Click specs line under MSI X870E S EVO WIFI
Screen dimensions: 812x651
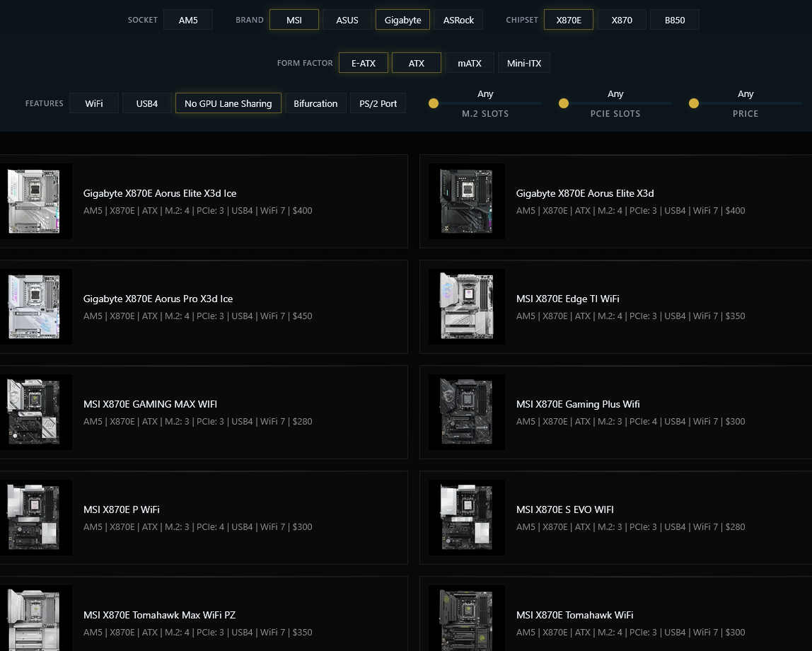click(x=631, y=526)
